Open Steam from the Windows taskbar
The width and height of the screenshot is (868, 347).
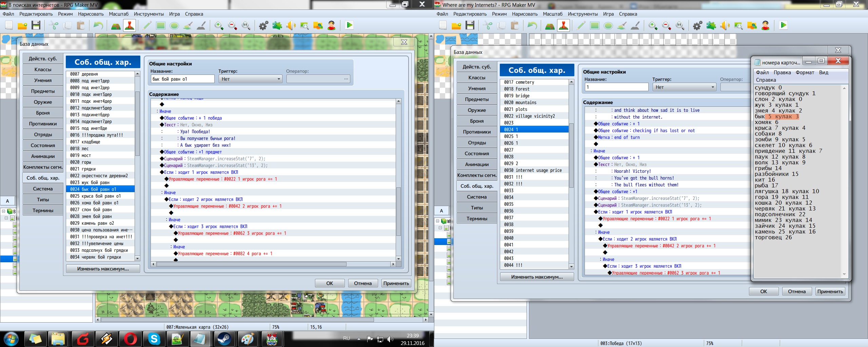(224, 339)
